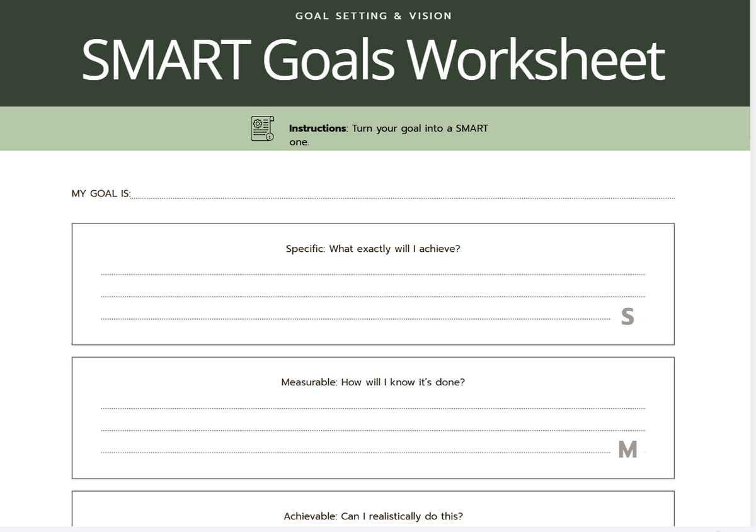Click "Specific: What exactly will I achieve?" heading

click(x=373, y=249)
